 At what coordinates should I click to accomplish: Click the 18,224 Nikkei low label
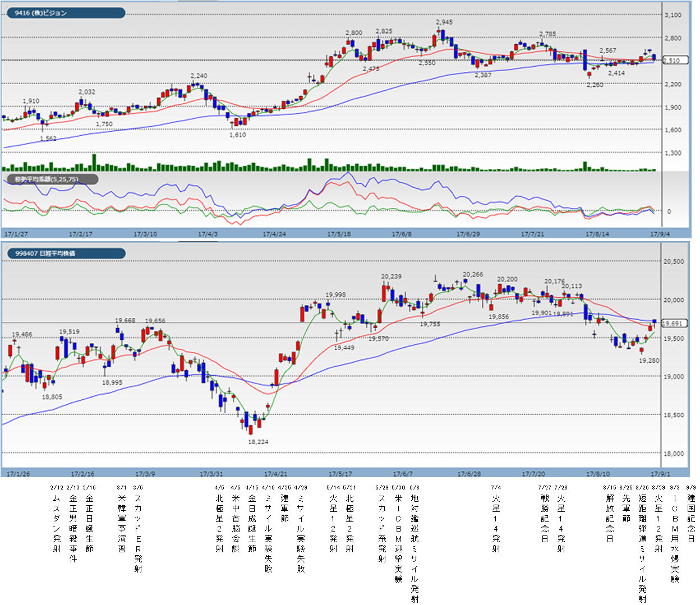click(x=258, y=442)
